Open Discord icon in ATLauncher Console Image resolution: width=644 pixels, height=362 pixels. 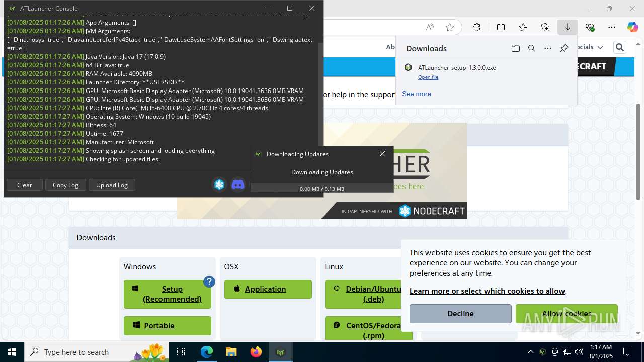pos(238,185)
